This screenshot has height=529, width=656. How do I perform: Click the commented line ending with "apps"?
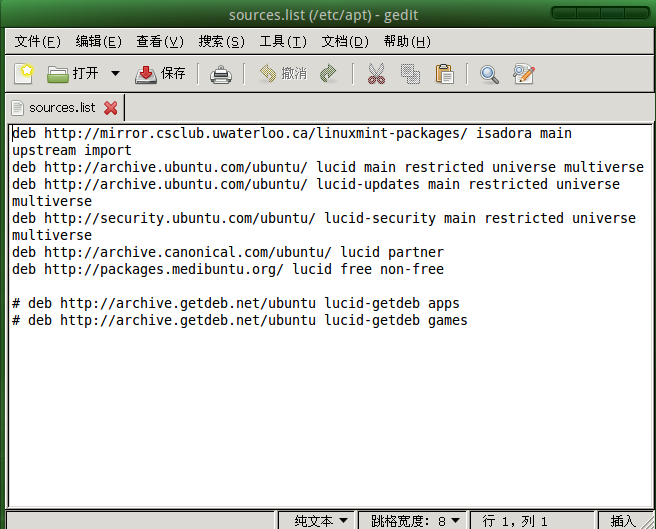click(x=236, y=303)
